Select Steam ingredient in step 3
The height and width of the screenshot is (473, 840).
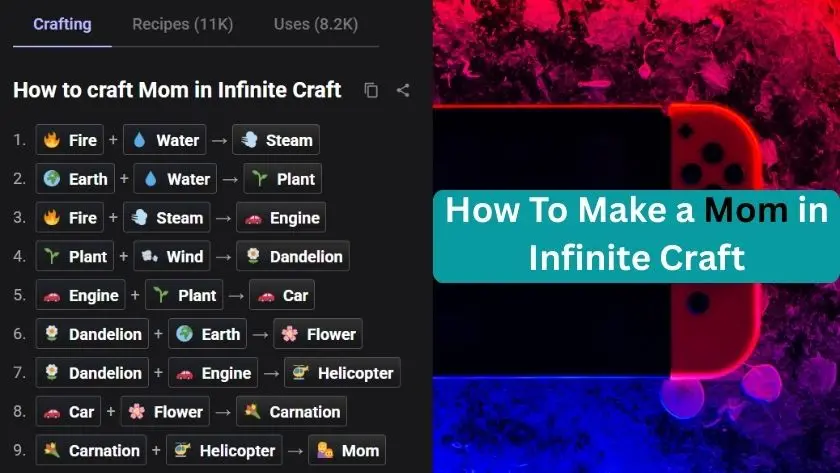click(x=167, y=217)
